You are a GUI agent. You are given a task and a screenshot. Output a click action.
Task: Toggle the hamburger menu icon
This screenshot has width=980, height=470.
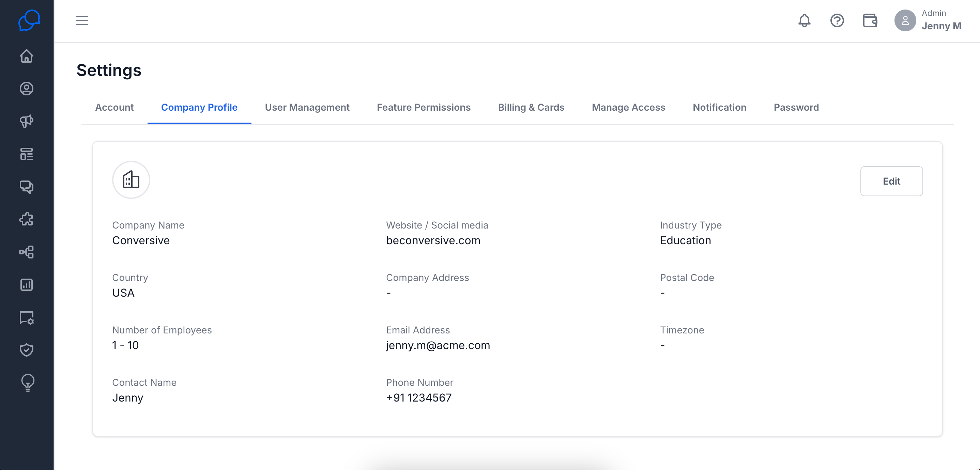point(82,20)
